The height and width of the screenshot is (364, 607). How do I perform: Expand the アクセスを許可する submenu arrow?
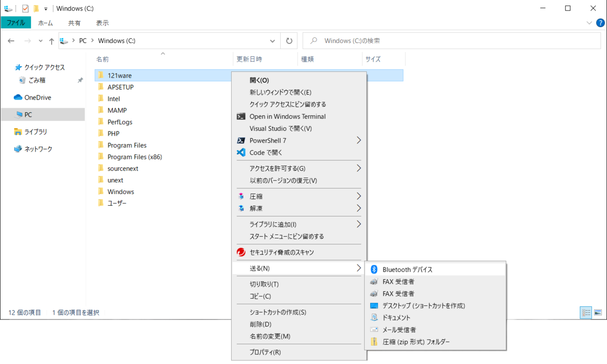tap(359, 168)
